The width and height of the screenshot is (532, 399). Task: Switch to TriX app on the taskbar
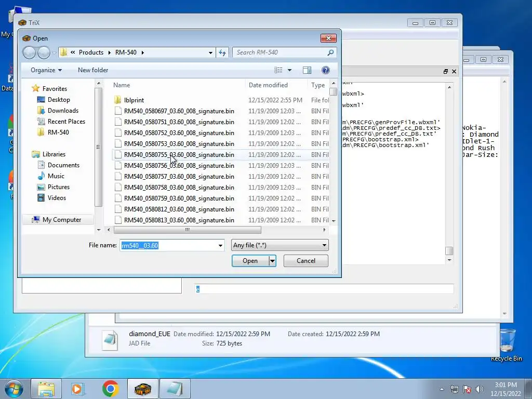(142, 389)
